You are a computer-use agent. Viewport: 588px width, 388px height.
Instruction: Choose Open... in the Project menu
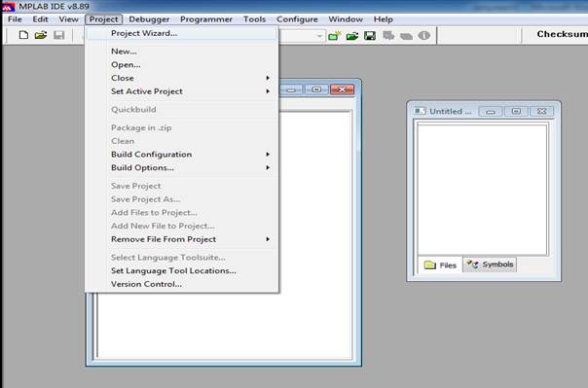pyautogui.click(x=182, y=65)
